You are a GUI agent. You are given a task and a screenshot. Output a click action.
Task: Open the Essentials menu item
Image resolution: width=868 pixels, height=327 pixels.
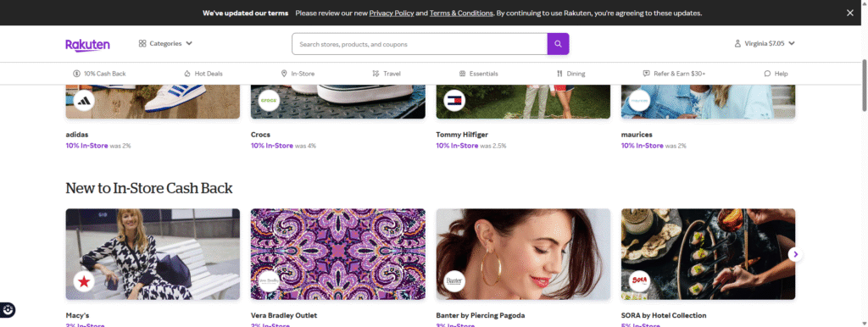(x=479, y=74)
